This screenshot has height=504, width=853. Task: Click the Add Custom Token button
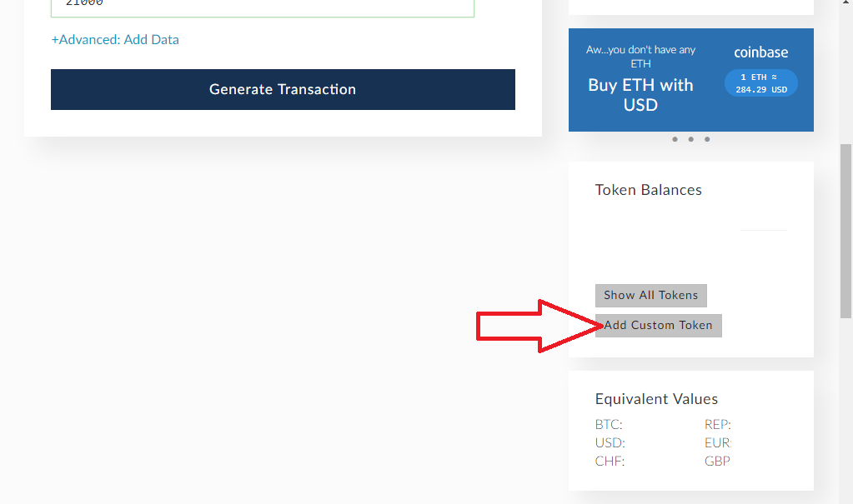point(659,325)
